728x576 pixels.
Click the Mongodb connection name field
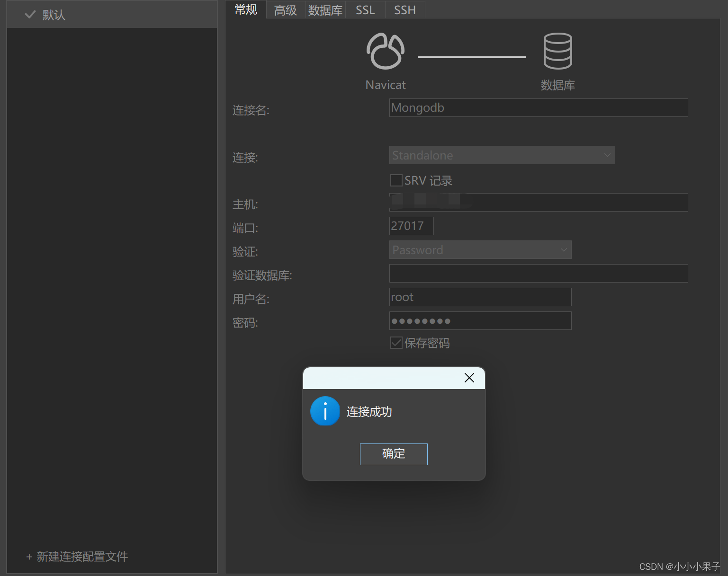click(538, 107)
